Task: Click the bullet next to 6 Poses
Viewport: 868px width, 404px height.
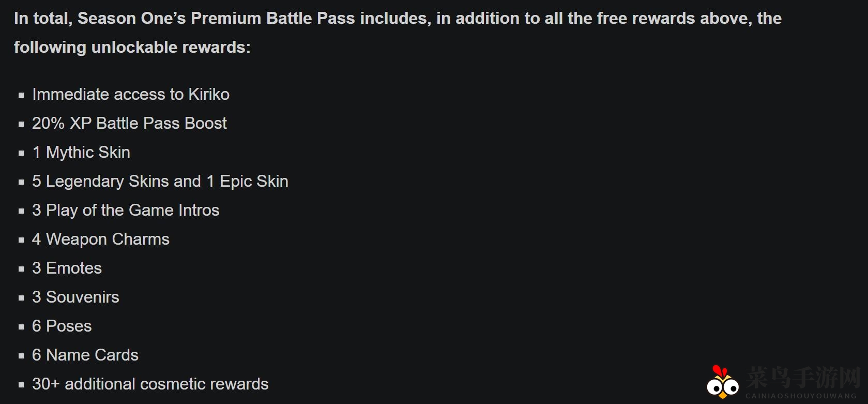Action: click(21, 327)
